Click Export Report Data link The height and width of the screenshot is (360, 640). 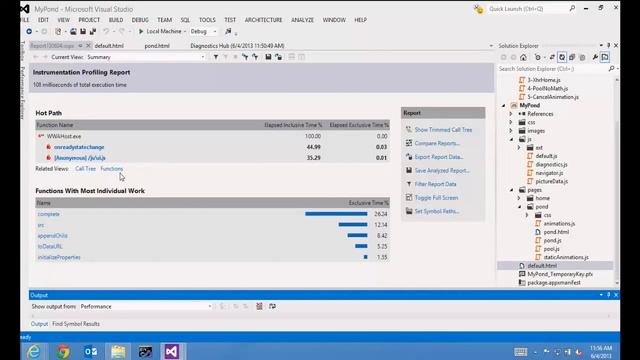439,157
